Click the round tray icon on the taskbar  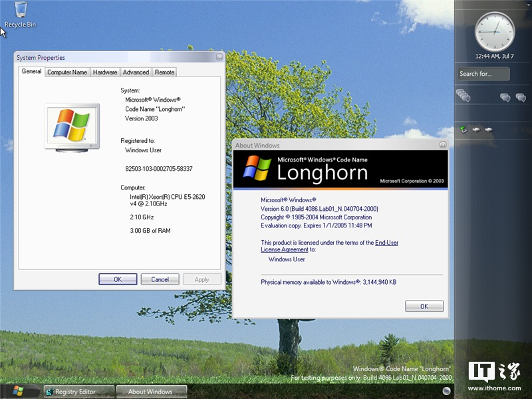[x=446, y=391]
